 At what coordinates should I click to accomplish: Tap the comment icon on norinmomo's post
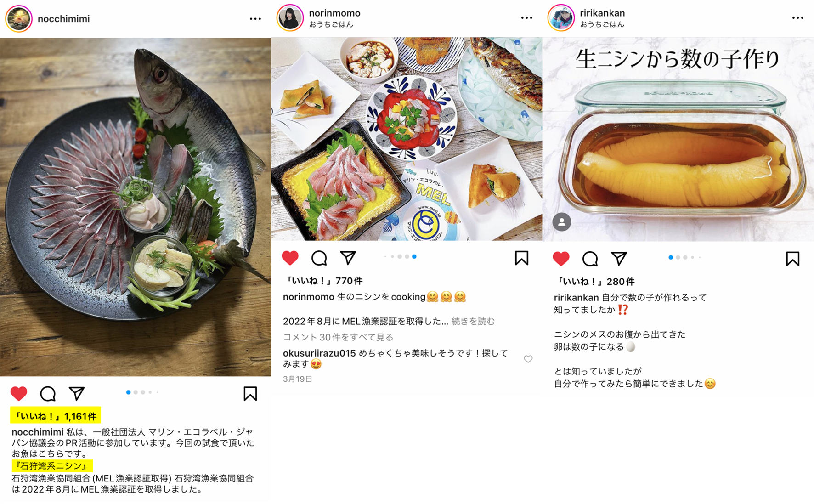[319, 258]
